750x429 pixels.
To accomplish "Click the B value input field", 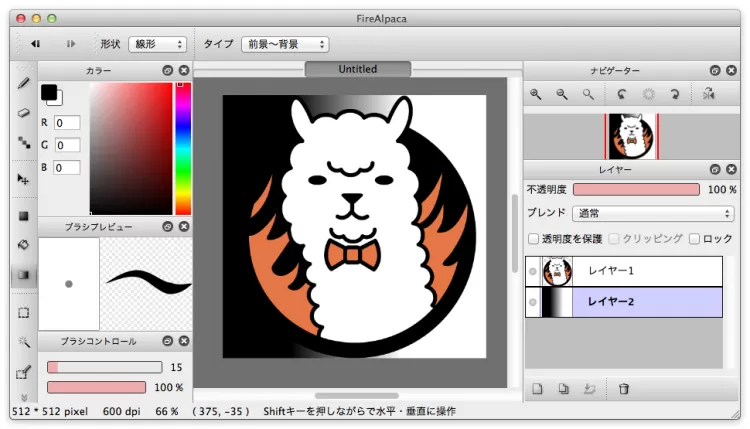I will [66, 167].
